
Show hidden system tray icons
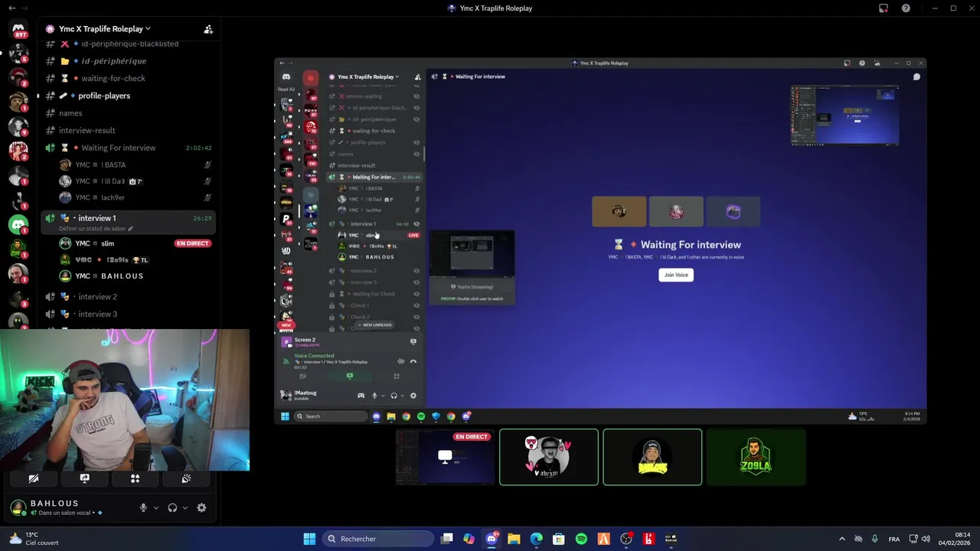(x=842, y=539)
